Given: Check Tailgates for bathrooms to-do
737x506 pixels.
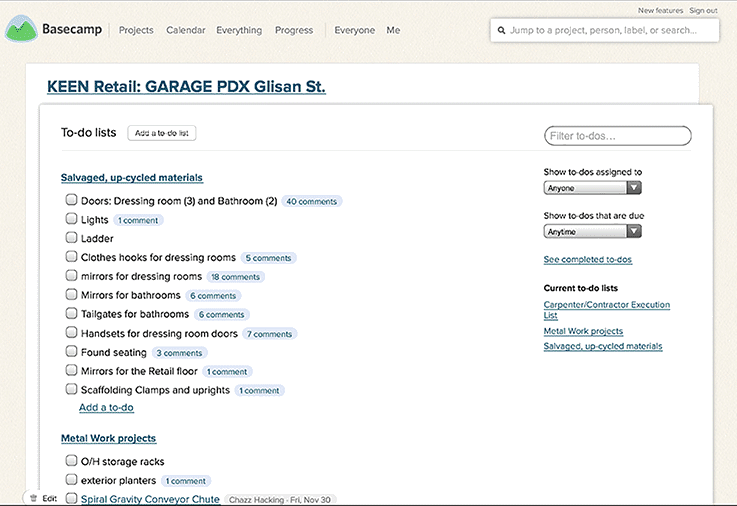Looking at the screenshot, I should point(71,313).
